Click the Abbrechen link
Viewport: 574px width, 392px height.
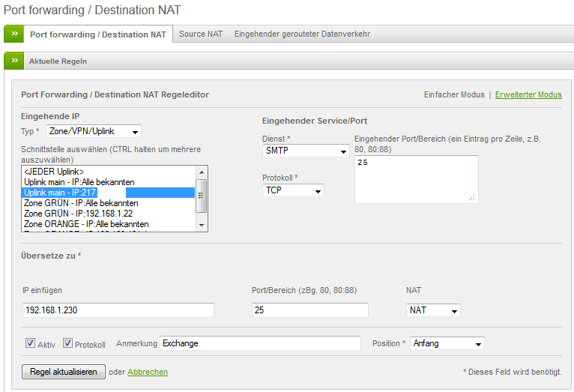click(x=148, y=372)
